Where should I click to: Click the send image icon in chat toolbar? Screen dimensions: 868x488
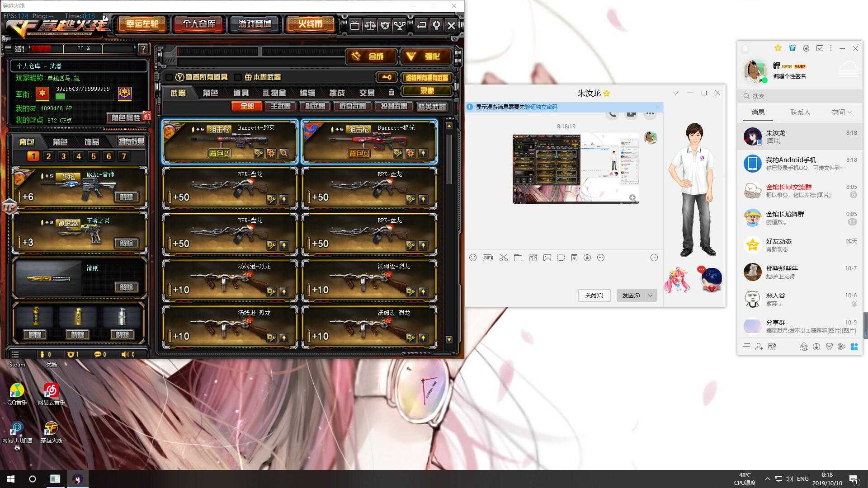(547, 258)
